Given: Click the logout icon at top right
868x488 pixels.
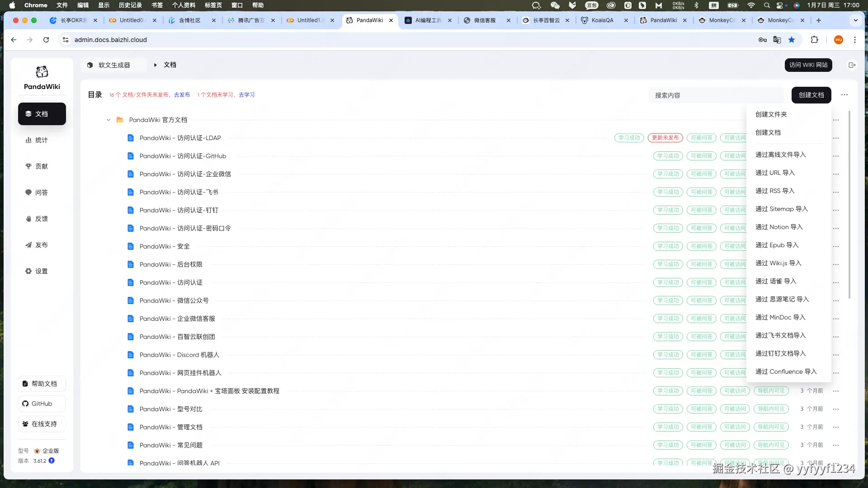Looking at the screenshot, I should point(852,65).
